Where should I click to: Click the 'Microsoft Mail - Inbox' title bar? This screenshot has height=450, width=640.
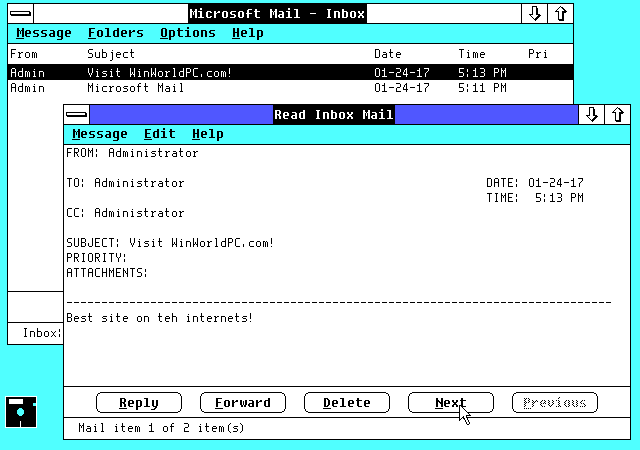(x=277, y=13)
